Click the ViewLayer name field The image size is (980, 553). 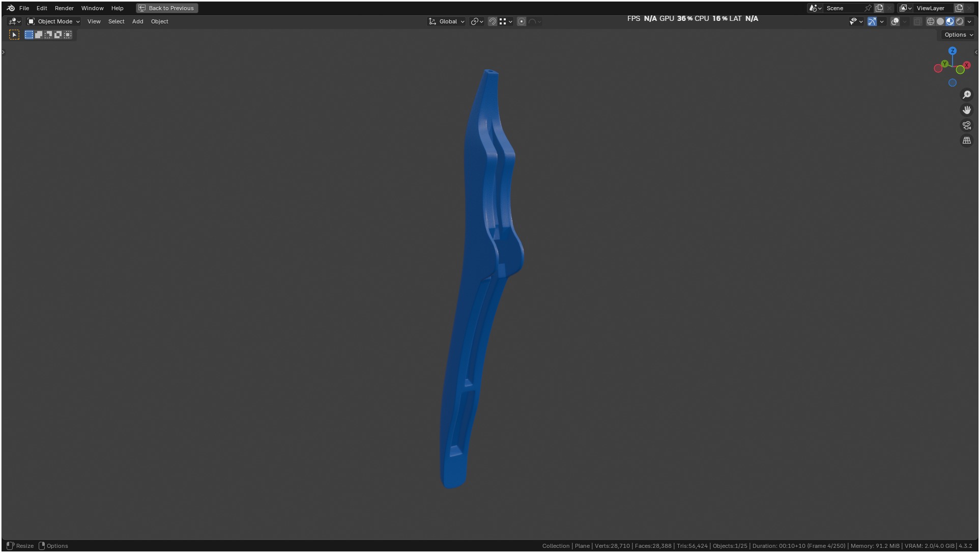pyautogui.click(x=934, y=8)
